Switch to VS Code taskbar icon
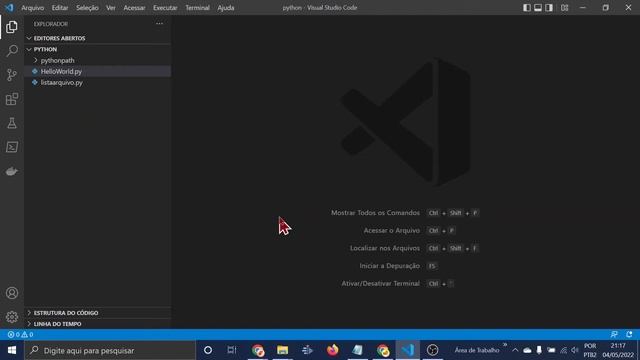Image resolution: width=640 pixels, height=360 pixels. click(408, 350)
